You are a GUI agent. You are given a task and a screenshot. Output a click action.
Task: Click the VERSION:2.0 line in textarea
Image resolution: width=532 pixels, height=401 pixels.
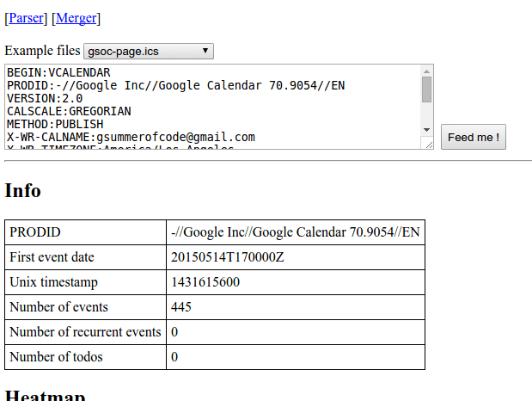point(45,99)
